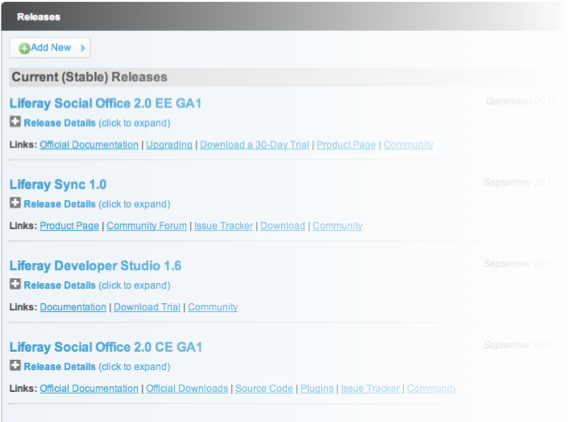Click Release Details text under Liferay Sync 1.0
Image resolution: width=568 pixels, height=422 pixels.
point(59,204)
